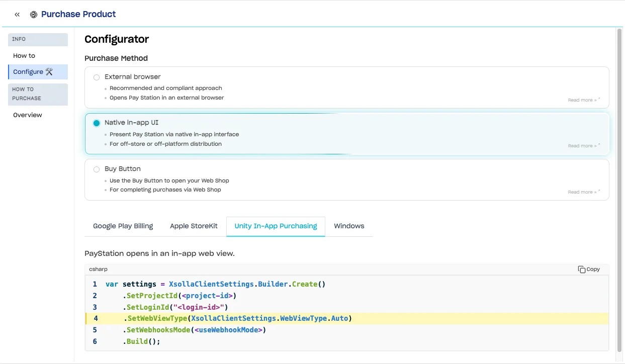Screen dimensions: 625x364
Task: Click code line 1 var settings
Action: [347, 284]
